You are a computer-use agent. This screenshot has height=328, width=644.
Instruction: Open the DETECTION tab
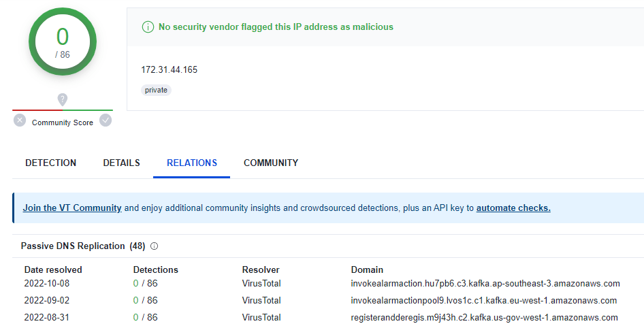click(x=51, y=163)
